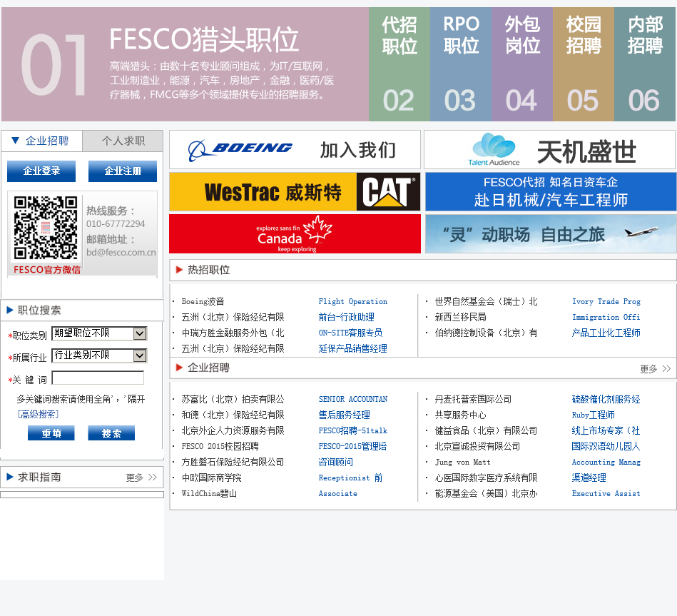This screenshot has height=616, width=677.
Task: Switch to the 校园招聘 05 tab
Action: [584, 64]
